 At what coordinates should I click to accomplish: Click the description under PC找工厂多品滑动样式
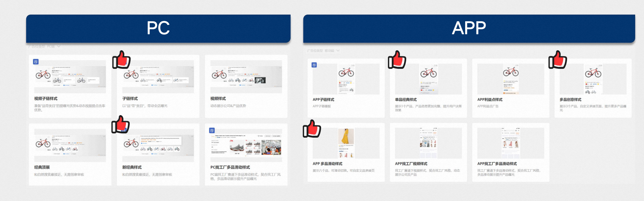[x=245, y=177]
